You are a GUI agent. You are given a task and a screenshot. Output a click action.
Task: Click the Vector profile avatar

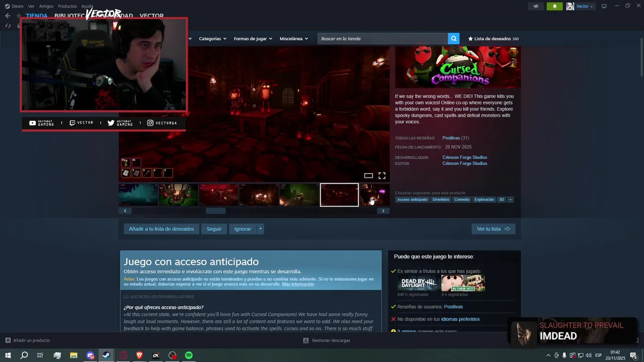point(570,7)
